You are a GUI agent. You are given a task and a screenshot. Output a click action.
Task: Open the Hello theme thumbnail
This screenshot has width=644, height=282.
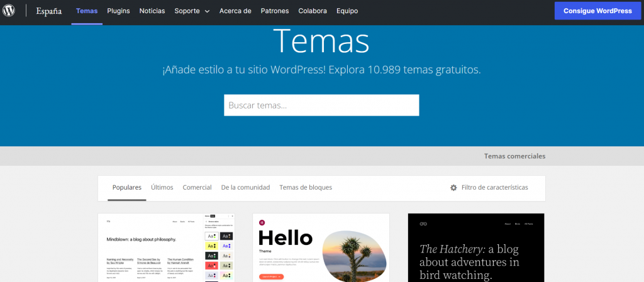pos(321,247)
